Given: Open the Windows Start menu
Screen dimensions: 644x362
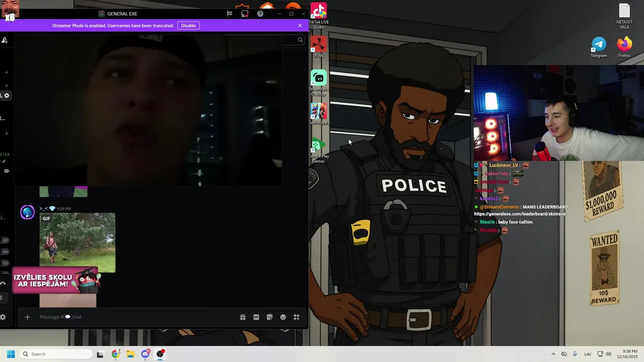Looking at the screenshot, I should tap(11, 354).
